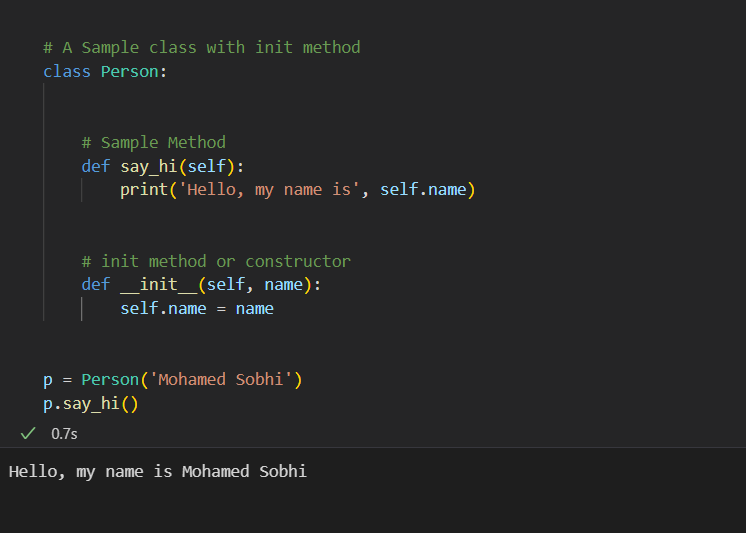Click the comment '# A Sample class with init method'

pos(202,48)
